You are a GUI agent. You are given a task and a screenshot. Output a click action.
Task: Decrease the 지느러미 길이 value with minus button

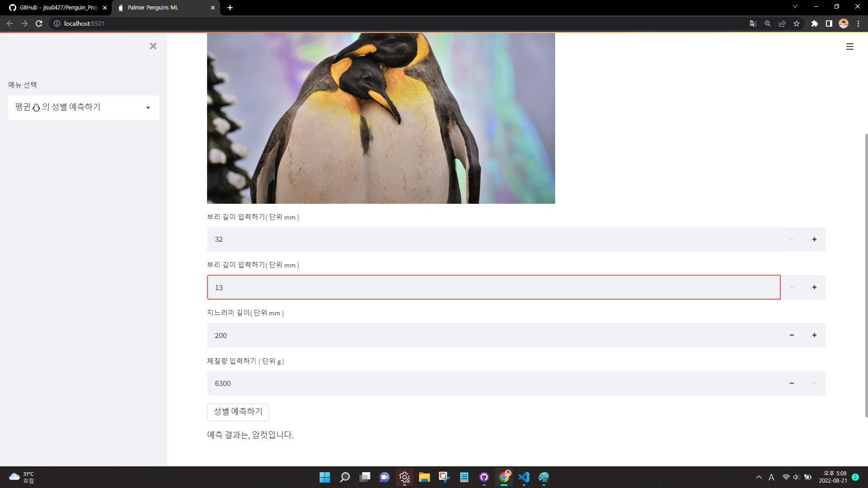click(x=792, y=335)
